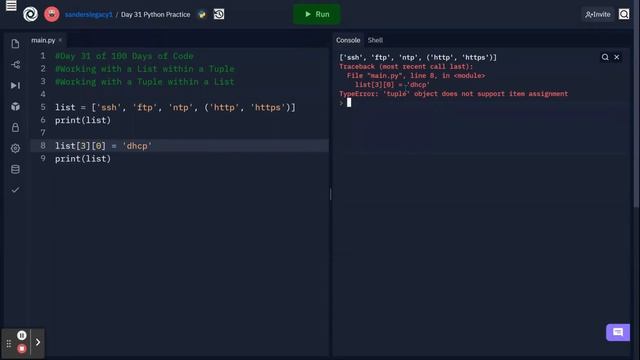Click the list definition on line 5
The width and height of the screenshot is (640, 360).
coord(175,107)
